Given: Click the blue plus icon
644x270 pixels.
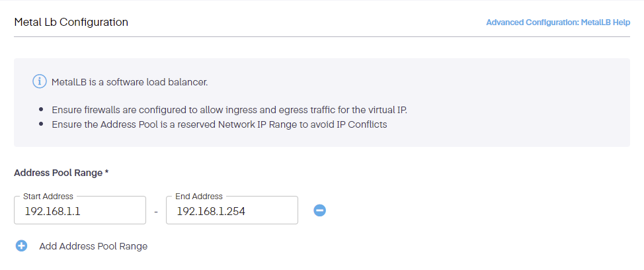Looking at the screenshot, I should pyautogui.click(x=21, y=246).
